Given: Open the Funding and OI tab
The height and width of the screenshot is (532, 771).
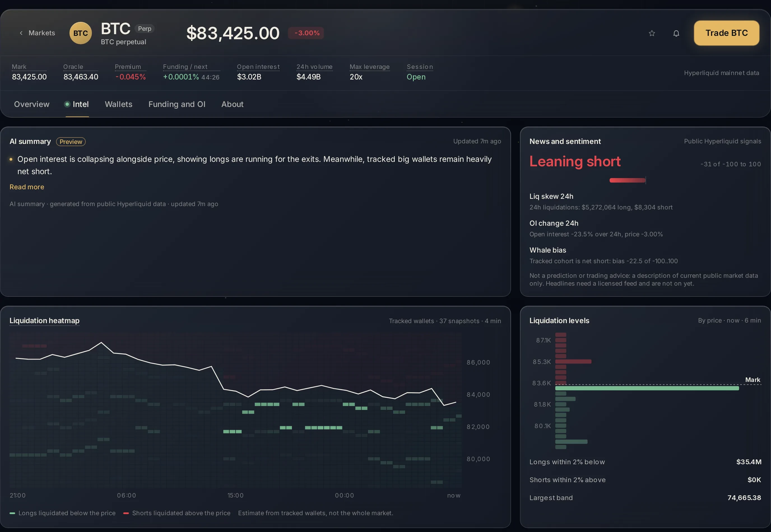Looking at the screenshot, I should (177, 104).
